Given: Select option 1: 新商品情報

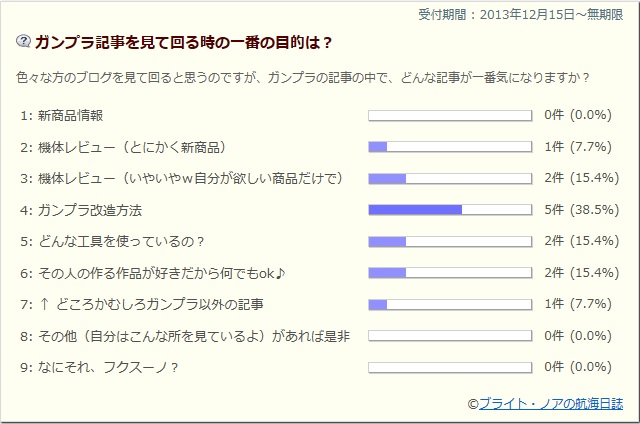Looking at the screenshot, I should tap(62, 115).
